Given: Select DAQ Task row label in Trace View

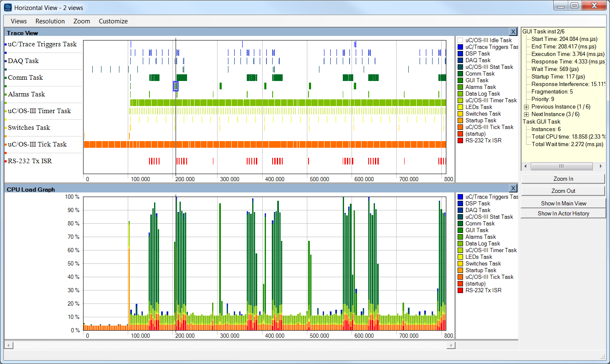Looking at the screenshot, I should [23, 61].
